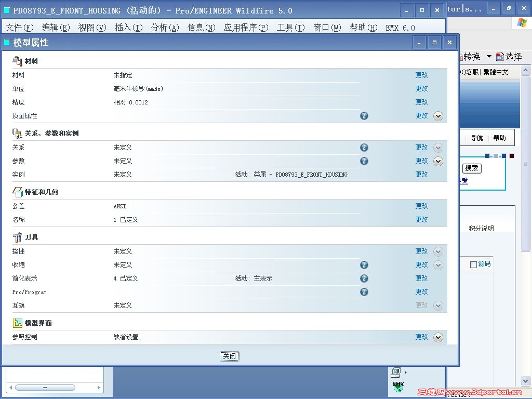Click the 刀具 section tools icon
Screen dimensions: 532x399
tap(17, 237)
